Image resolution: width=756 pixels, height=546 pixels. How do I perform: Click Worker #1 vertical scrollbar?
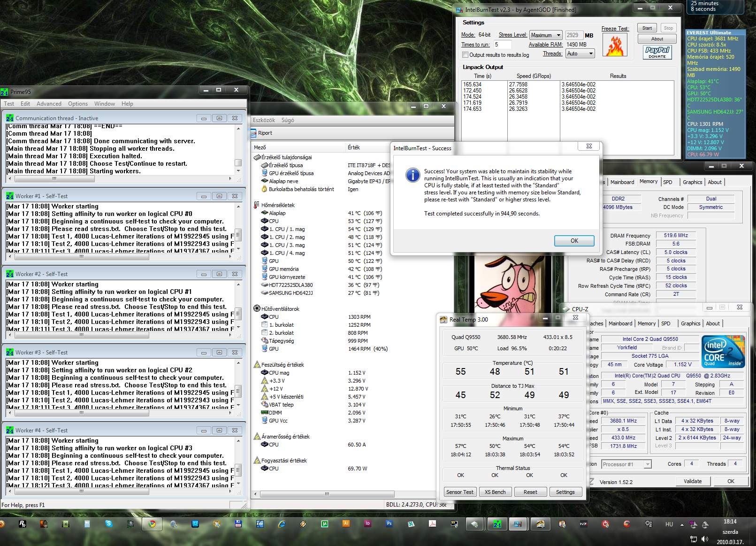238,228
